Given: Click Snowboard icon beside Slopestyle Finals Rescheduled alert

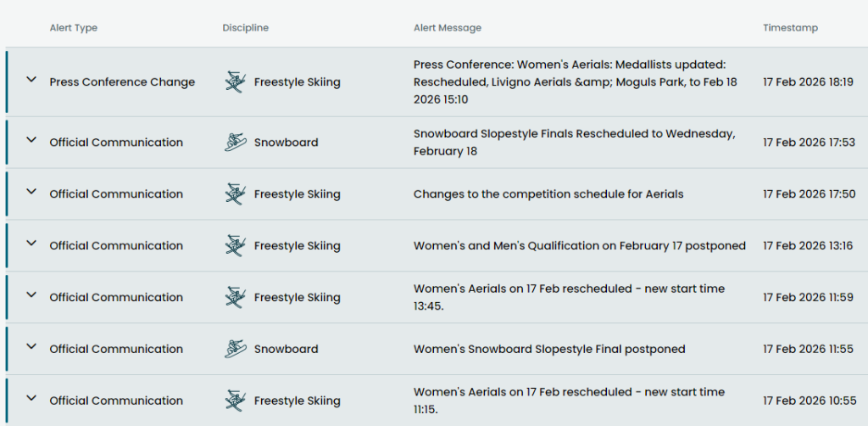Looking at the screenshot, I should pyautogui.click(x=235, y=142).
